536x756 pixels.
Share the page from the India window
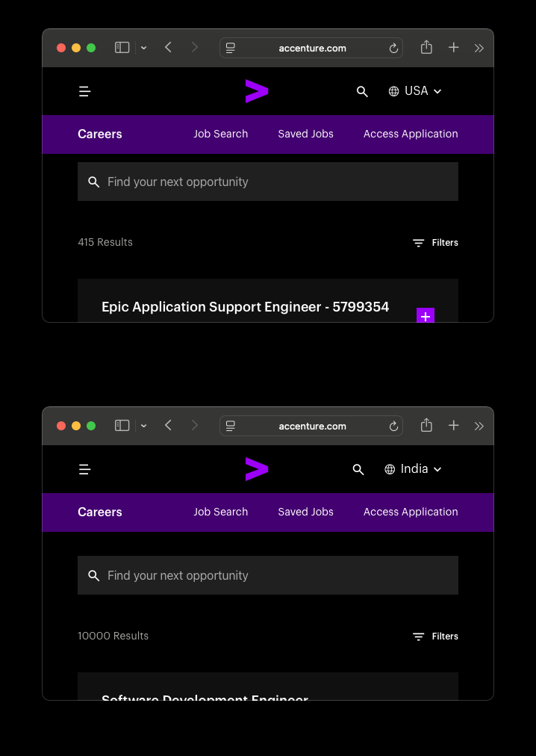pos(426,425)
